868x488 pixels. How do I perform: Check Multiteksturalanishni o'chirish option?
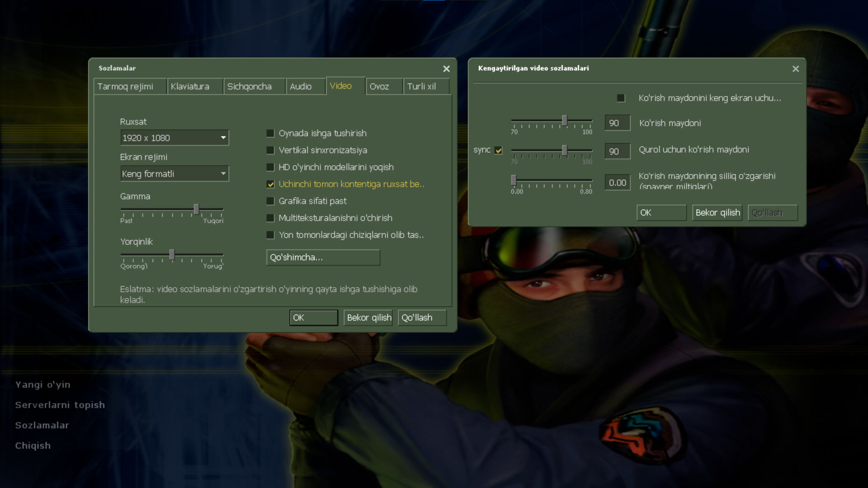tap(270, 218)
